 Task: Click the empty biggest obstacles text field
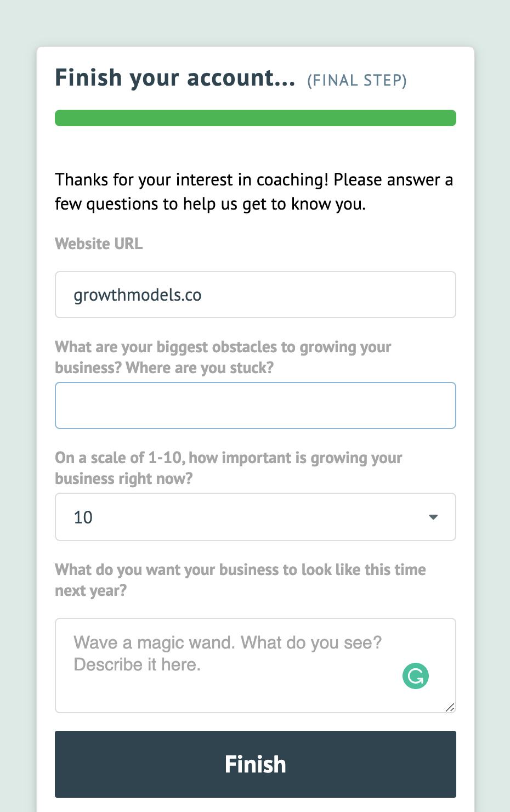tap(255, 405)
